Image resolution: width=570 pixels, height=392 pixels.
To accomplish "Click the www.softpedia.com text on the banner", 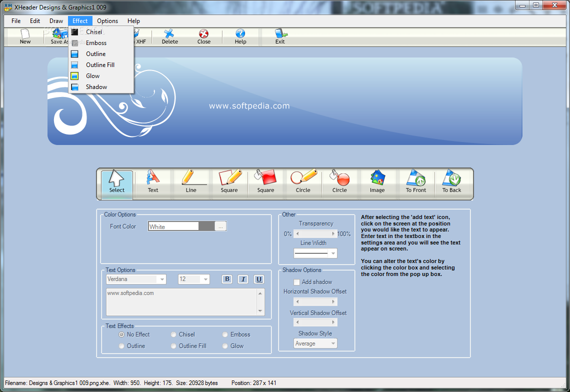I will (249, 106).
